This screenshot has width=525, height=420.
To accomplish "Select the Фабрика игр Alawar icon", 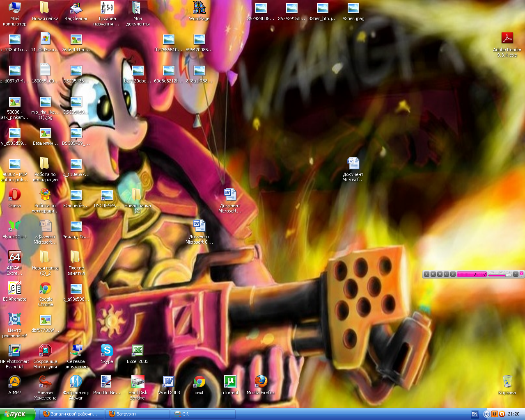I will (76, 388).
